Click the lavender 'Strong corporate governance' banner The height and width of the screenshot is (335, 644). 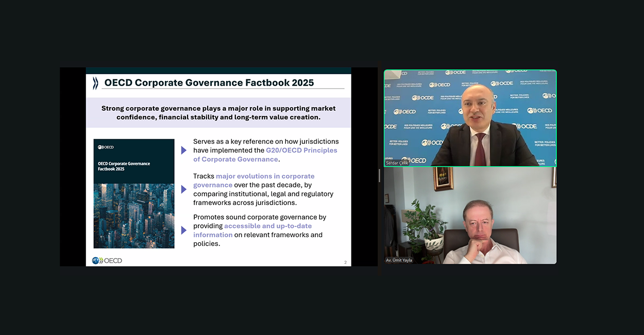pos(218,113)
